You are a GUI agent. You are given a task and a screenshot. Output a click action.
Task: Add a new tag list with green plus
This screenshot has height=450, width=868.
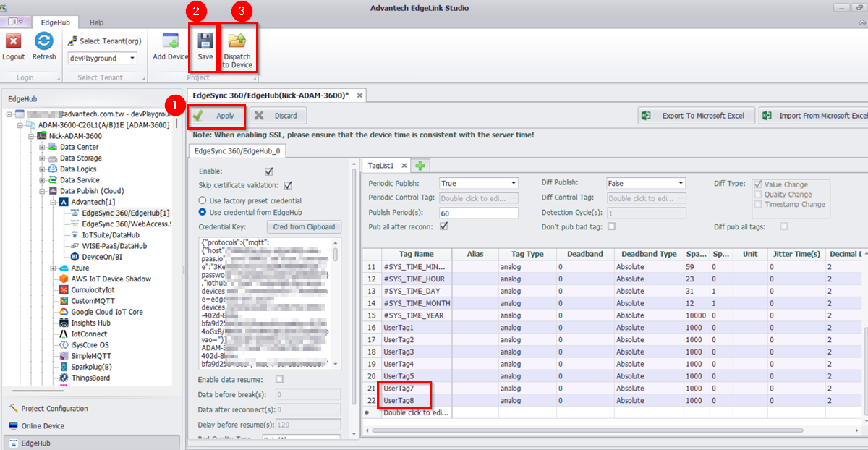pyautogui.click(x=420, y=166)
